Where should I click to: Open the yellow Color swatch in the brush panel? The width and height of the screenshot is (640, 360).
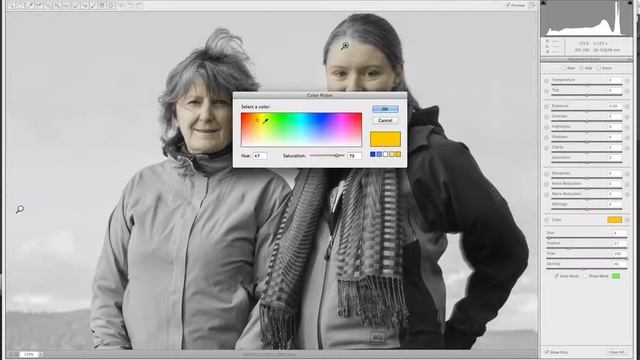[615, 220]
